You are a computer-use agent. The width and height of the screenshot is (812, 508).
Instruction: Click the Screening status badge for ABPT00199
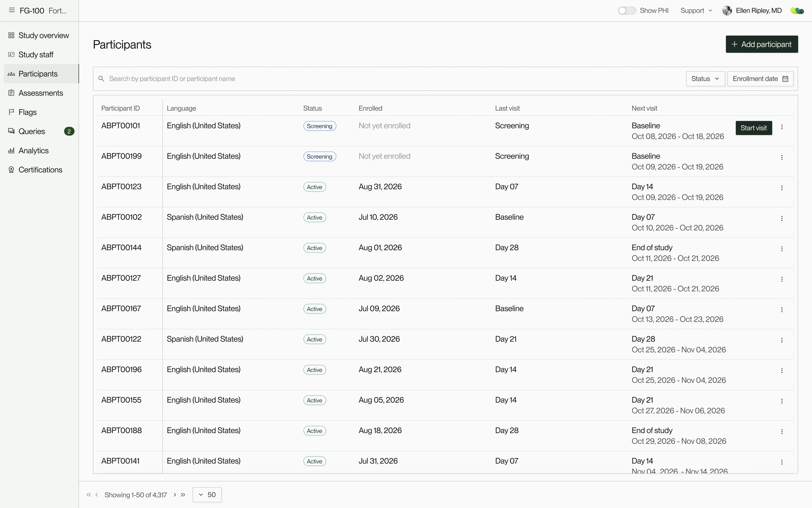(320, 157)
